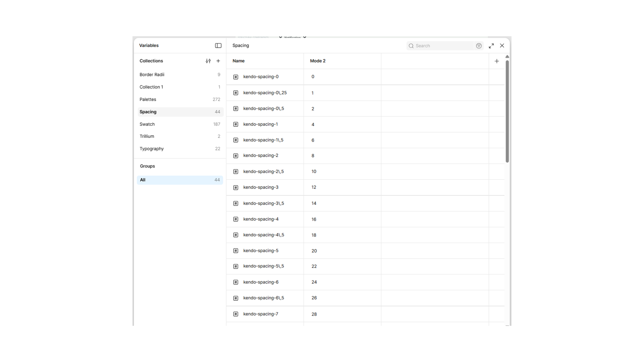Click the number type icon for kendo-spacing-4
Viewport: 644px width, 362px height.
[x=235, y=219]
